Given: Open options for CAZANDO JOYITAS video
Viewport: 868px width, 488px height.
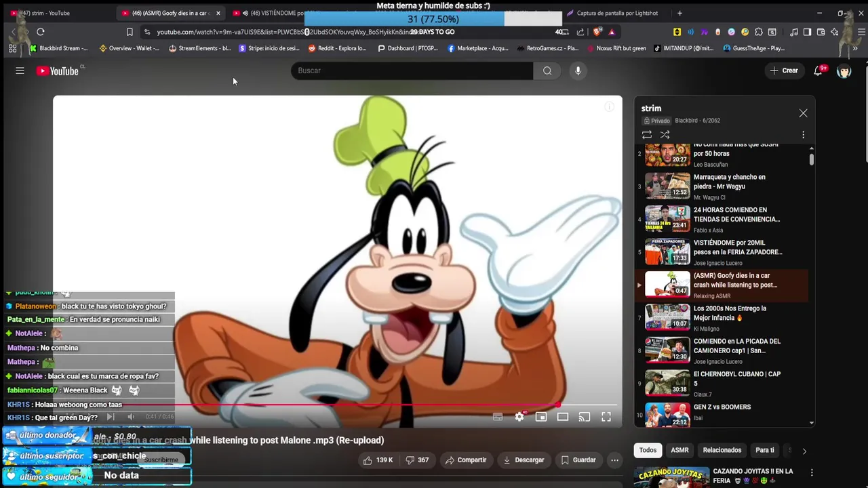Looking at the screenshot, I should tap(812, 472).
